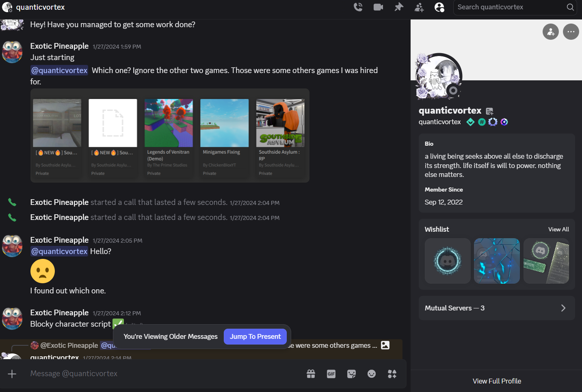Send friend request from profile panel
The height and width of the screenshot is (392, 582).
550,32
